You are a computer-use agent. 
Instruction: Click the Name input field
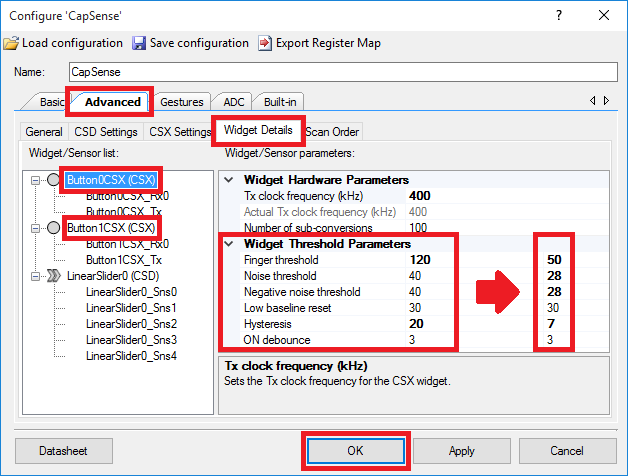coord(343,72)
